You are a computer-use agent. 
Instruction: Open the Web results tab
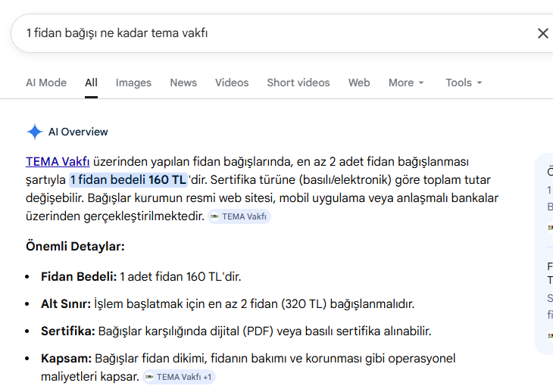click(359, 82)
